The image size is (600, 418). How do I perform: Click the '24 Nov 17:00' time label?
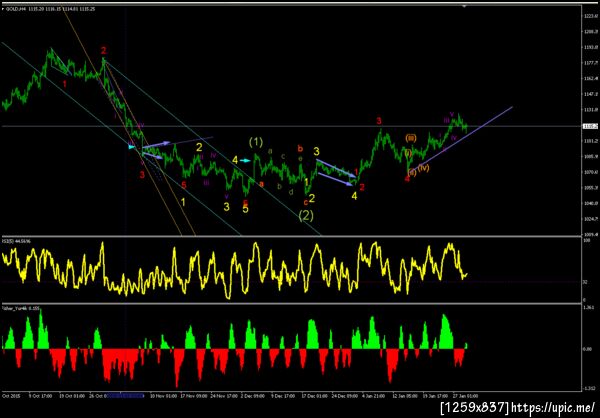tap(225, 395)
